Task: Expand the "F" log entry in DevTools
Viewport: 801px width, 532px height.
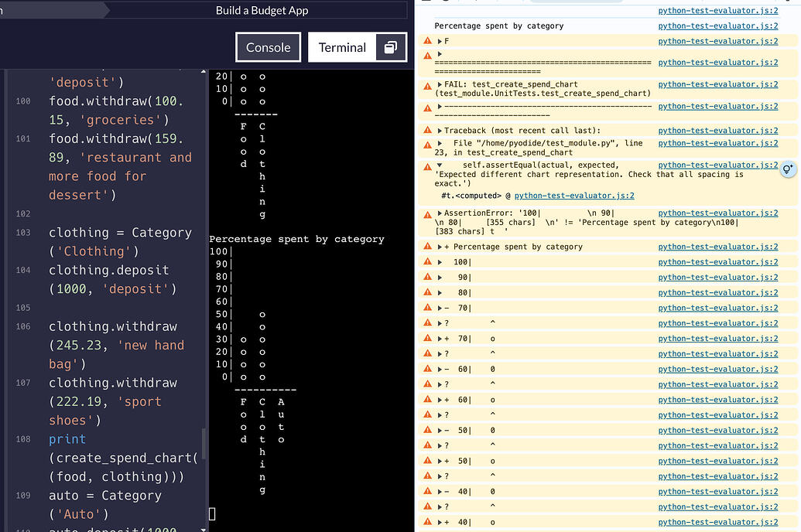Action: coord(440,41)
